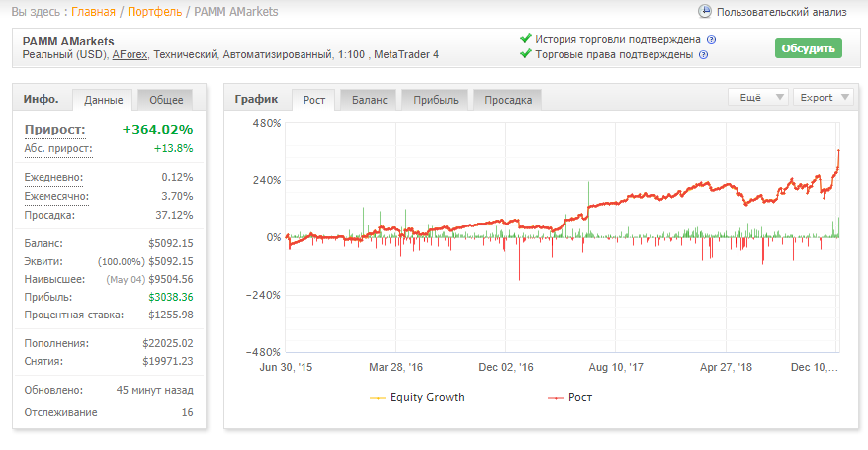
Task: Click the 45 минут назад update time
Action: [154, 390]
